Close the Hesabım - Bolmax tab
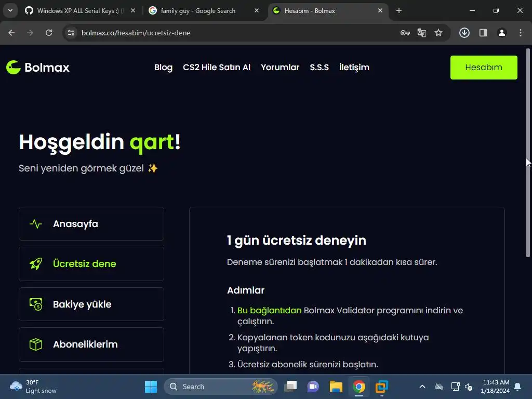The width and height of the screenshot is (532, 399). [380, 10]
